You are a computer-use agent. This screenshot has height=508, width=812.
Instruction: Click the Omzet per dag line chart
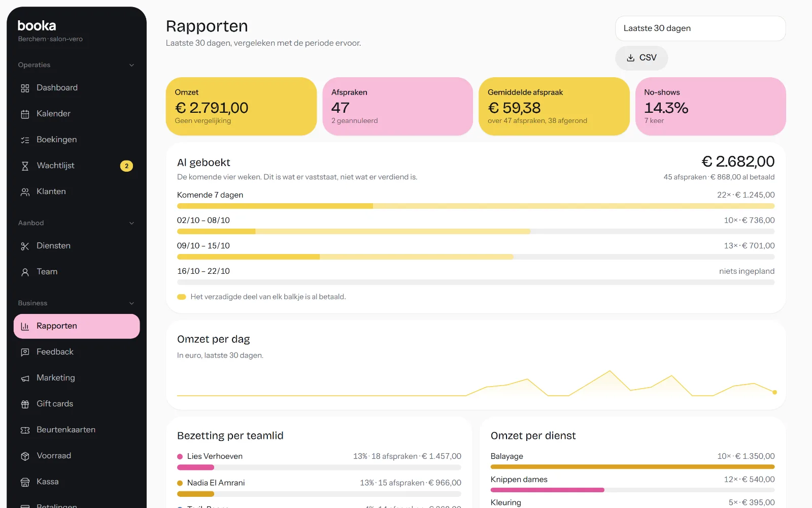(476, 384)
